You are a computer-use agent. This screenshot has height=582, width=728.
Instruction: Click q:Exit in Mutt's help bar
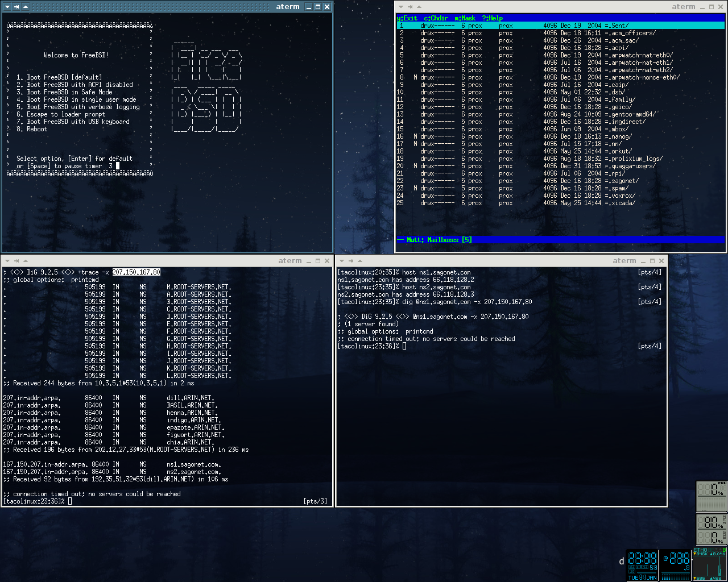407,18
